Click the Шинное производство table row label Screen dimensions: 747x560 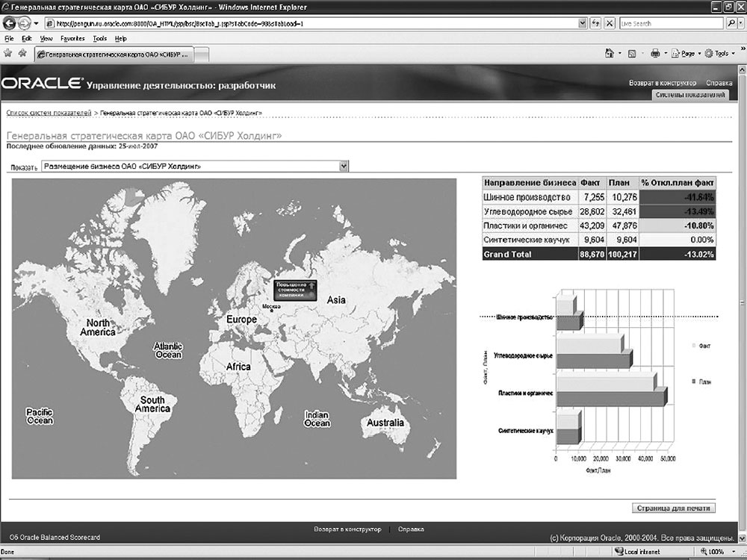[527, 197]
